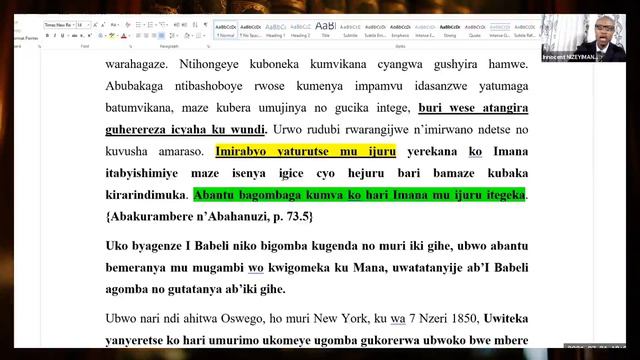
Task: Open the Font dialog launcher
Action: tap(130, 47)
